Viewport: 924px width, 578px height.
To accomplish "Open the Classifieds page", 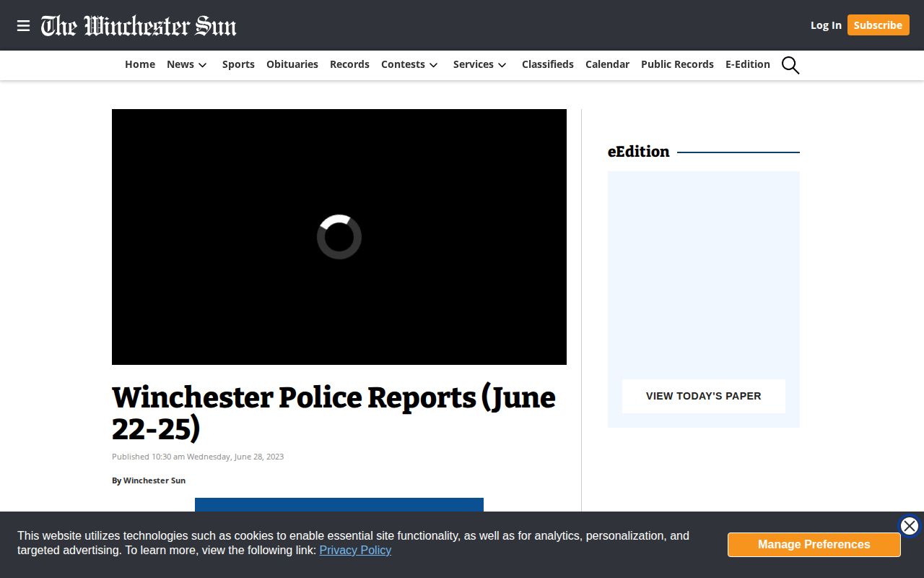I will pos(548,64).
